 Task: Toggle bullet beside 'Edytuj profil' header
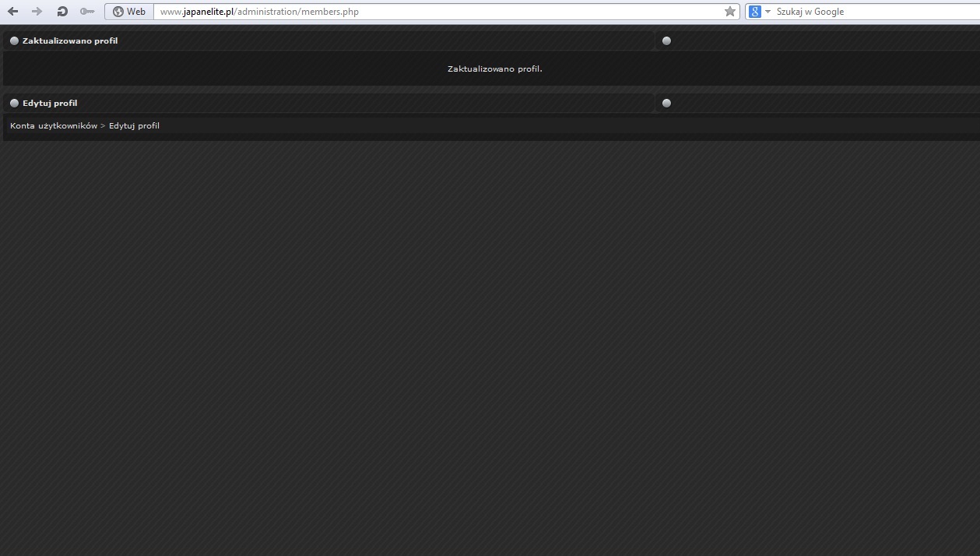(14, 103)
